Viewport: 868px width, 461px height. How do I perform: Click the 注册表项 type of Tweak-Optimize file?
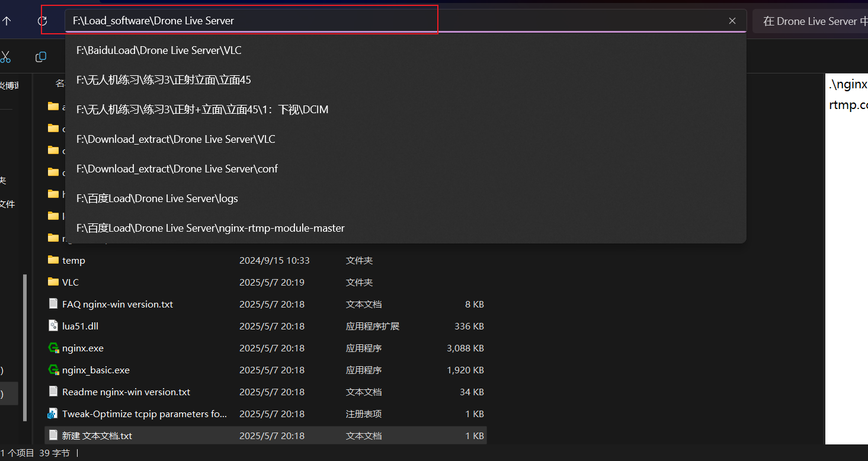click(364, 414)
